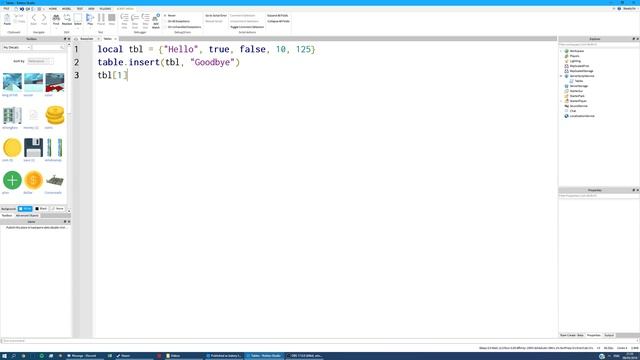
Task: Click the Toolbox search field
Action: click(x=48, y=47)
